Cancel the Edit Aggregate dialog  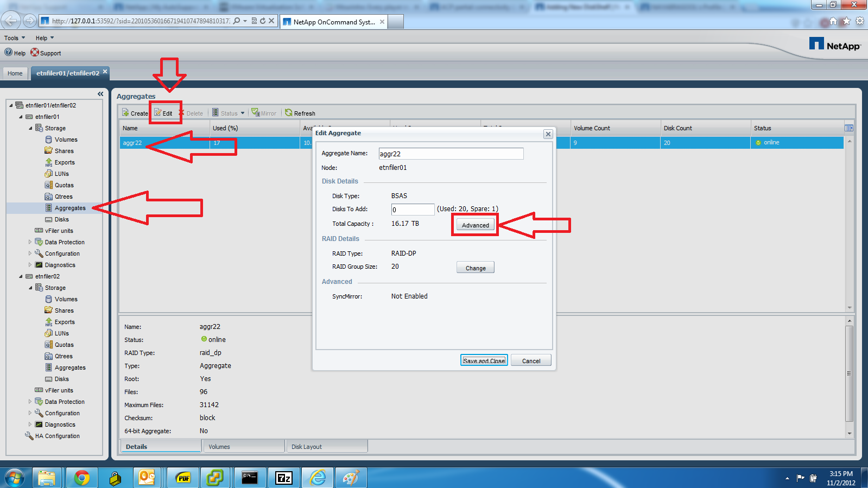[531, 360]
